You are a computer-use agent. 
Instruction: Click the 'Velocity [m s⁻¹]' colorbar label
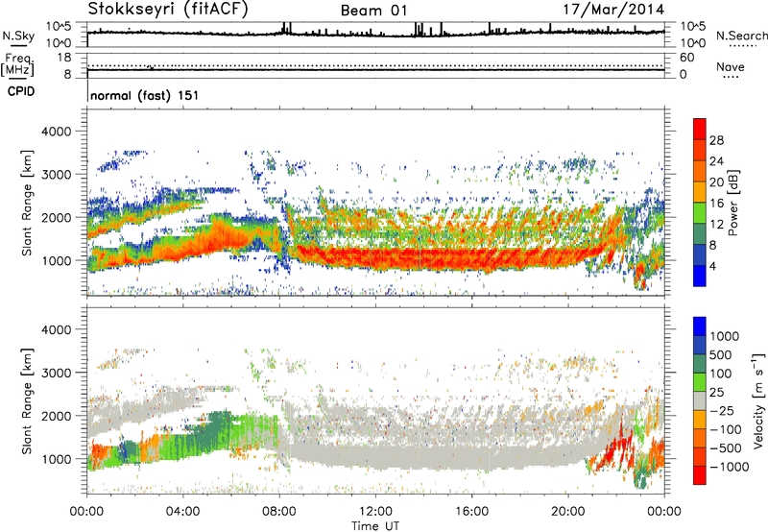point(758,400)
